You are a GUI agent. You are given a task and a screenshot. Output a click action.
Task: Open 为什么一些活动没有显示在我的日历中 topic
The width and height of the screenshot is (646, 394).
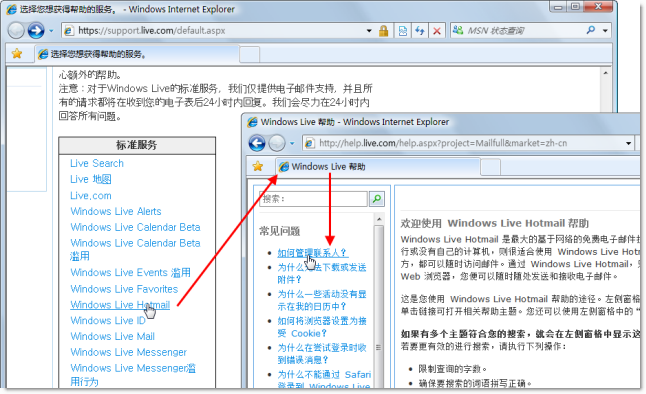tap(322, 300)
